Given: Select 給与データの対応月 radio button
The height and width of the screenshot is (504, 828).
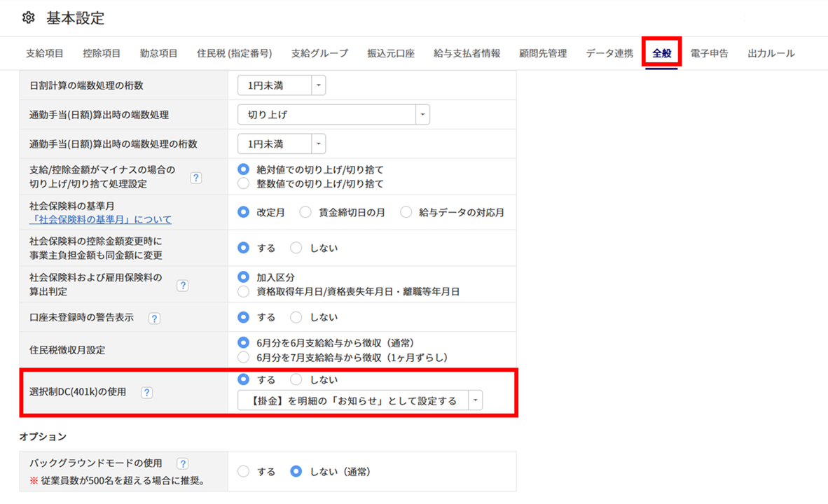Looking at the screenshot, I should pyautogui.click(x=406, y=212).
